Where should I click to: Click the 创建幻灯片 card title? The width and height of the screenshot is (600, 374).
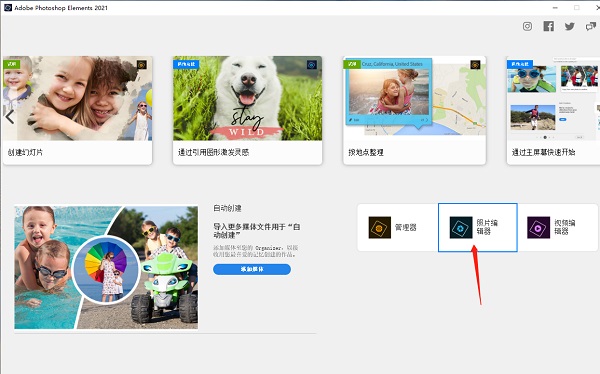click(25, 152)
